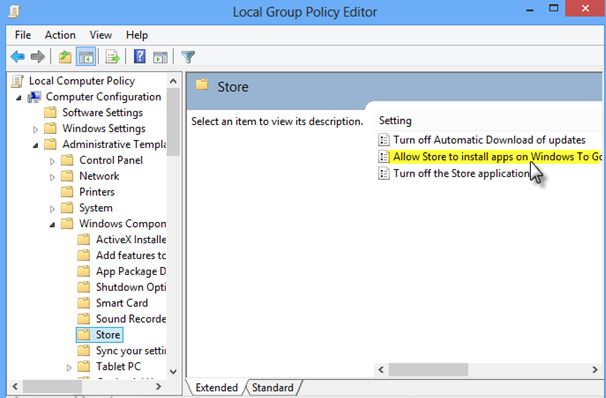Click the Forward arrow toolbar icon
Viewport: 606px width, 398px height.
click(37, 57)
